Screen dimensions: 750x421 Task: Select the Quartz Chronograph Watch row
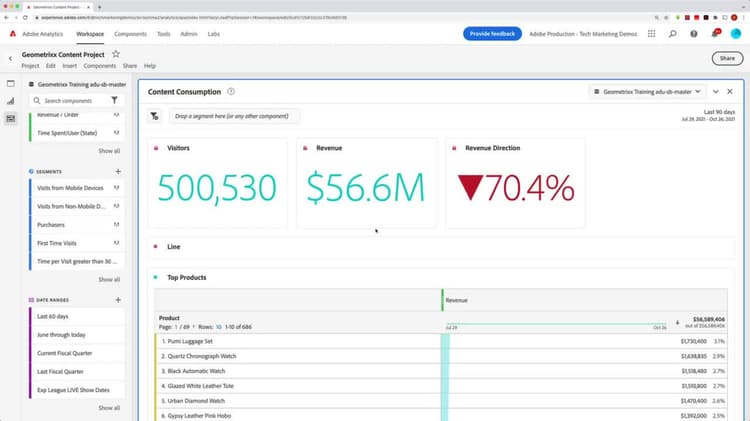click(441, 356)
